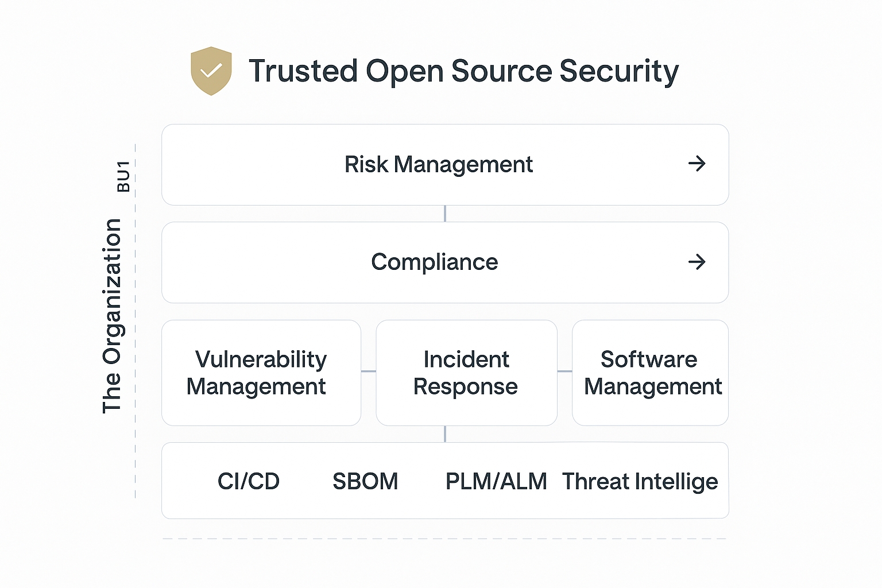Select the Incident Response box
This screenshot has width=882, height=588.
point(466,373)
